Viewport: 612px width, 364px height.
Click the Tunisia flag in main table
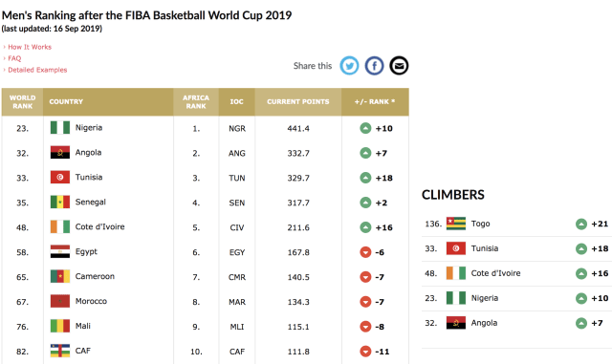tap(60, 177)
